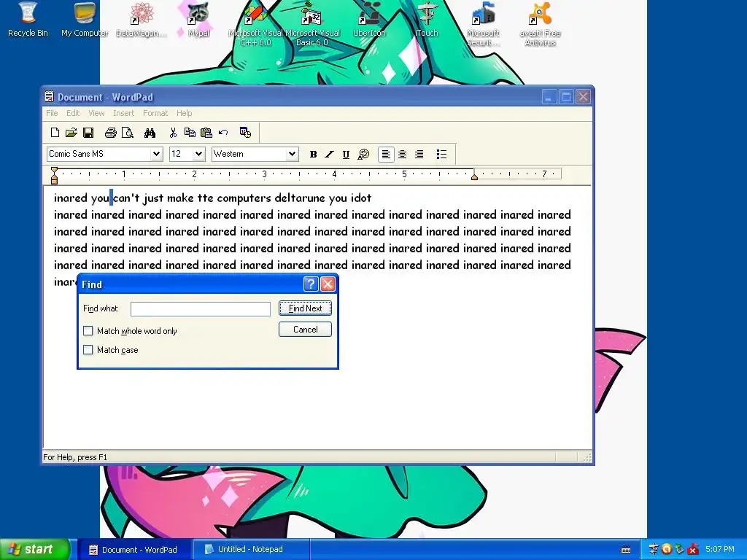
Task: Toggle underline formatting
Action: (x=346, y=155)
